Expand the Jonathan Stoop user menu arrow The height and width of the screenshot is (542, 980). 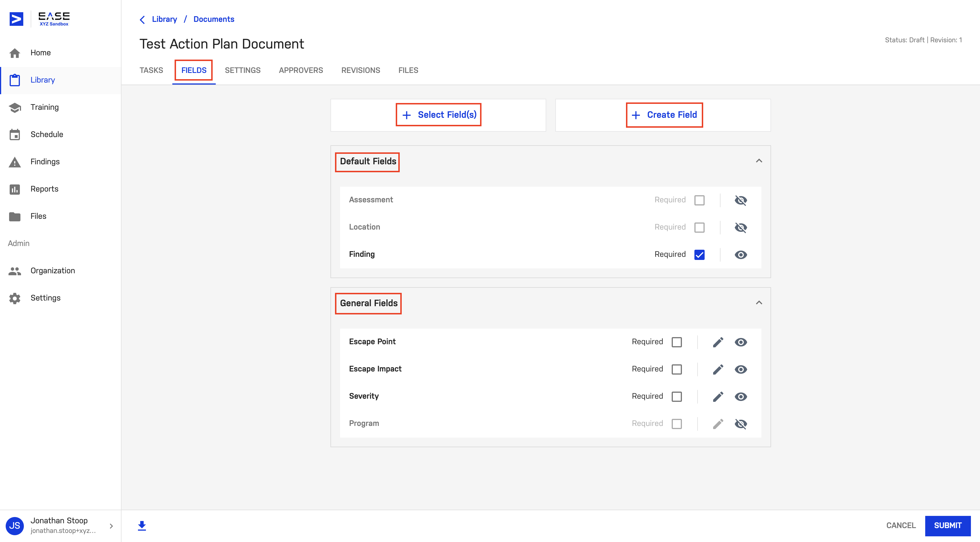(x=111, y=526)
